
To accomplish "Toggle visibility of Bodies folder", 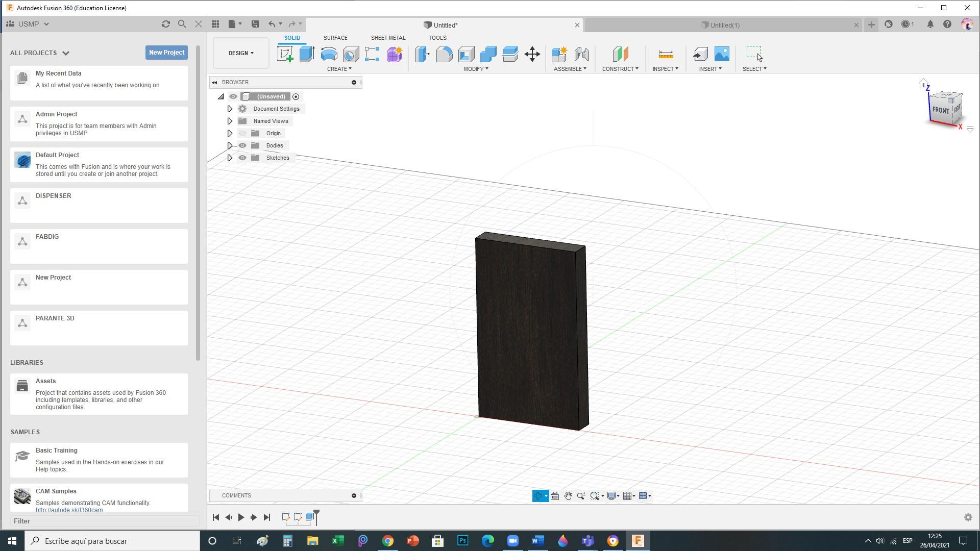I will click(242, 145).
